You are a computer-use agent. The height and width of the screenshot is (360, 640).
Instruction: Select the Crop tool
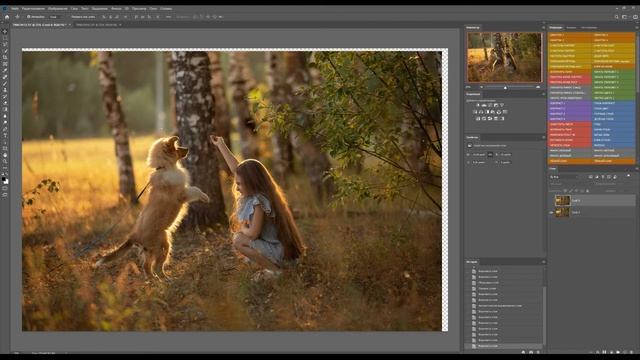[5, 57]
